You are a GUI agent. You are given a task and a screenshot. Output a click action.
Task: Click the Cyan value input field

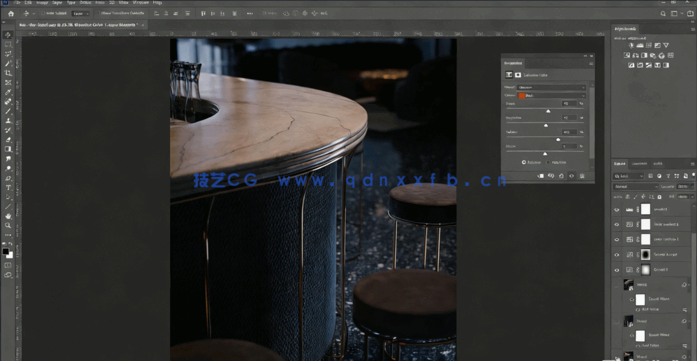click(x=569, y=104)
